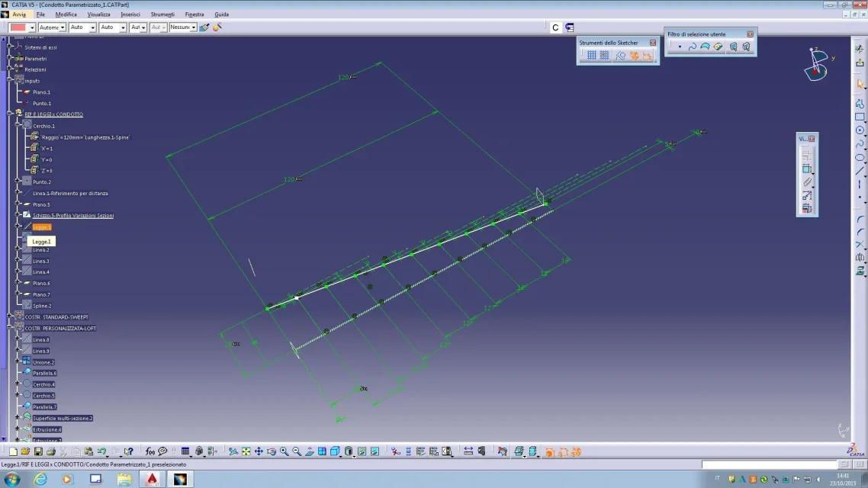
Task: Select Legge.1 in the specification tree
Action: (x=41, y=227)
